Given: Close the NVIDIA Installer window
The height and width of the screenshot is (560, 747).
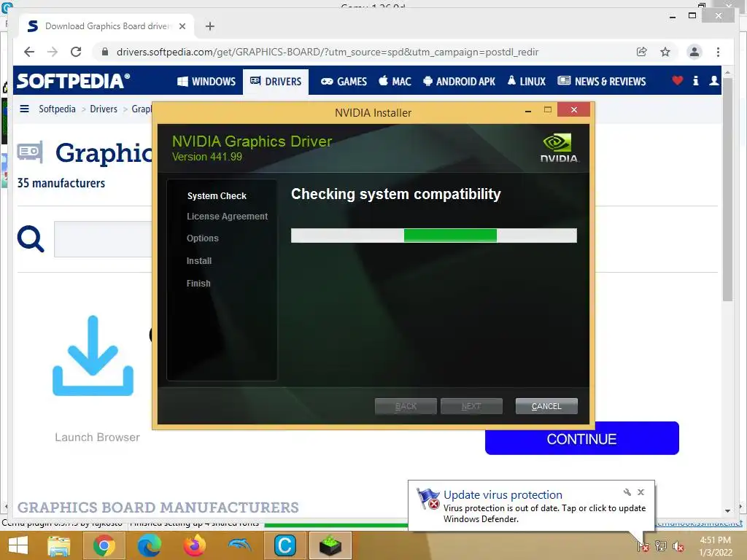Looking at the screenshot, I should click(x=573, y=110).
